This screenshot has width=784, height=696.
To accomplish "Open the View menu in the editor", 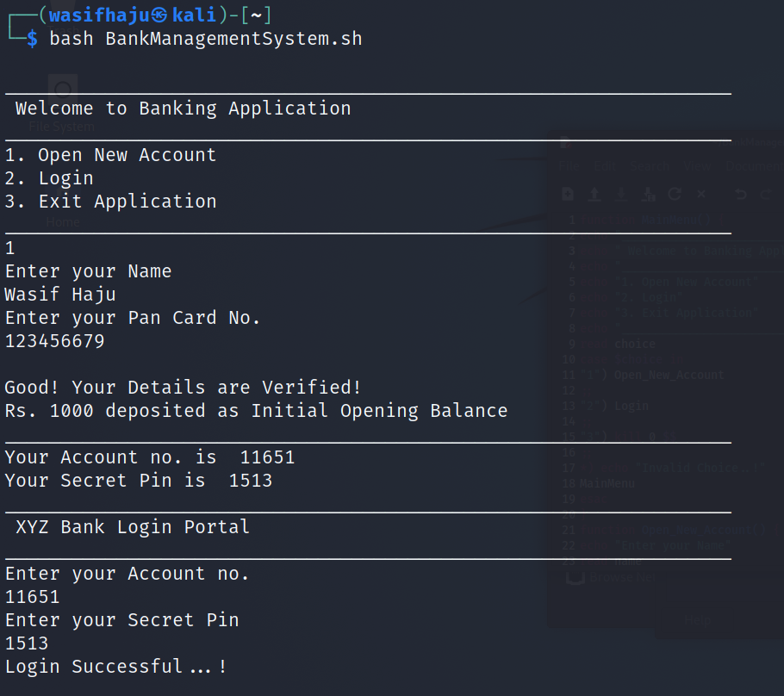I will (x=697, y=165).
